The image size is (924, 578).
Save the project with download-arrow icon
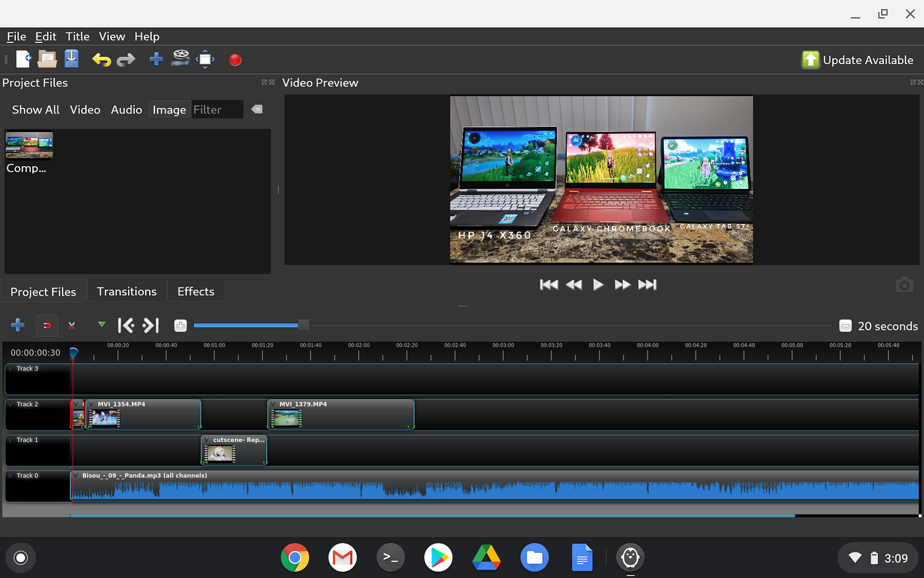point(71,59)
